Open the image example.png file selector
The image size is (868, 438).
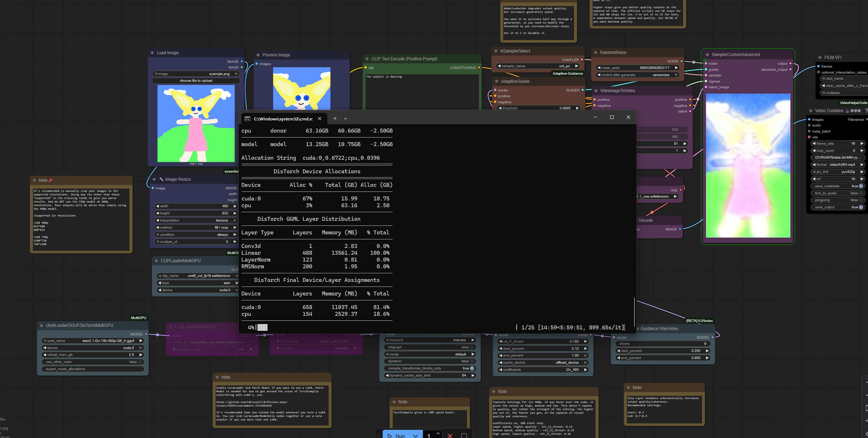click(x=196, y=74)
